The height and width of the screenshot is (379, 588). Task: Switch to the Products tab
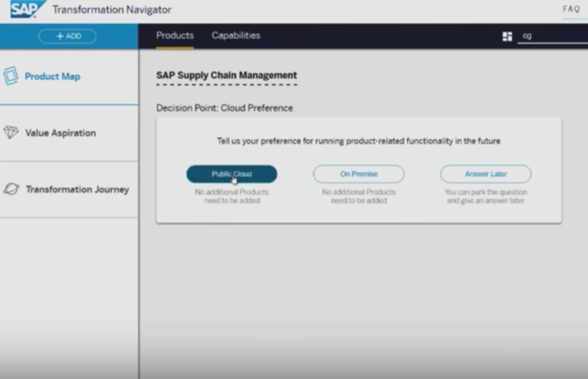pyautogui.click(x=175, y=36)
